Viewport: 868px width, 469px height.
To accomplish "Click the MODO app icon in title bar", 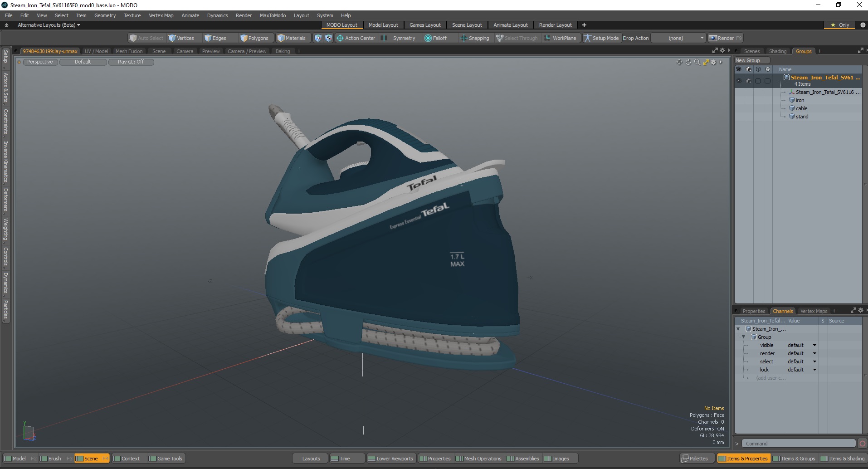I will point(5,5).
